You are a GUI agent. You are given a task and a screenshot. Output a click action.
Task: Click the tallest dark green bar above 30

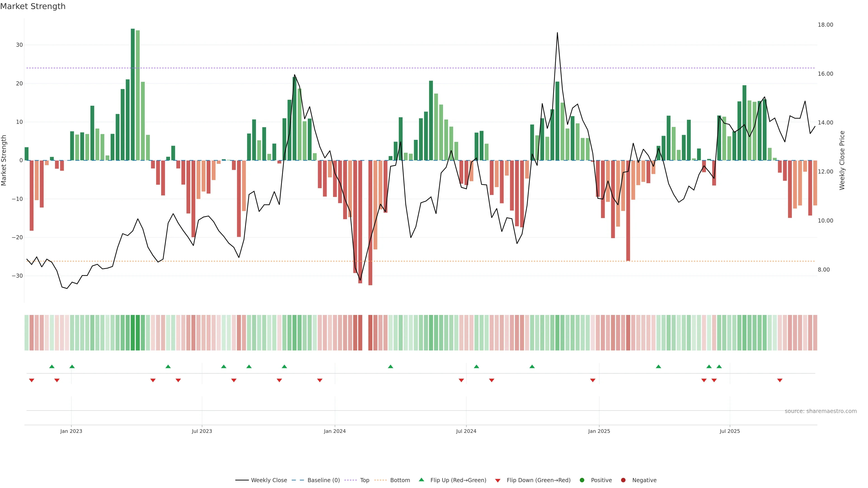(133, 94)
